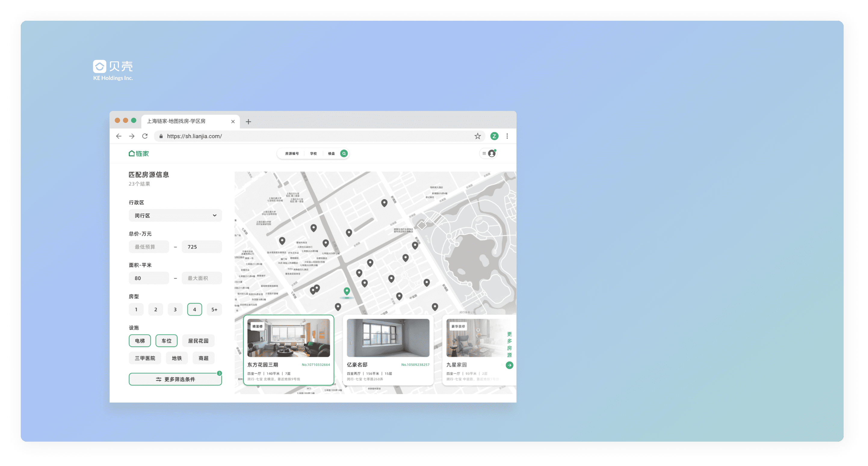This screenshot has height=466, width=868.
Task: Toggle the 三甲医院 facility filter
Action: click(x=145, y=358)
